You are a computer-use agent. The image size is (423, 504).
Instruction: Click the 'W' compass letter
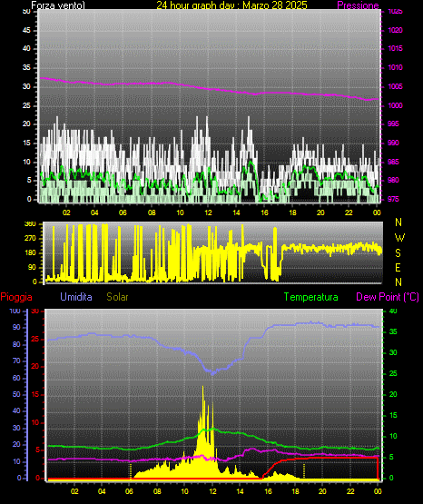[399, 238]
